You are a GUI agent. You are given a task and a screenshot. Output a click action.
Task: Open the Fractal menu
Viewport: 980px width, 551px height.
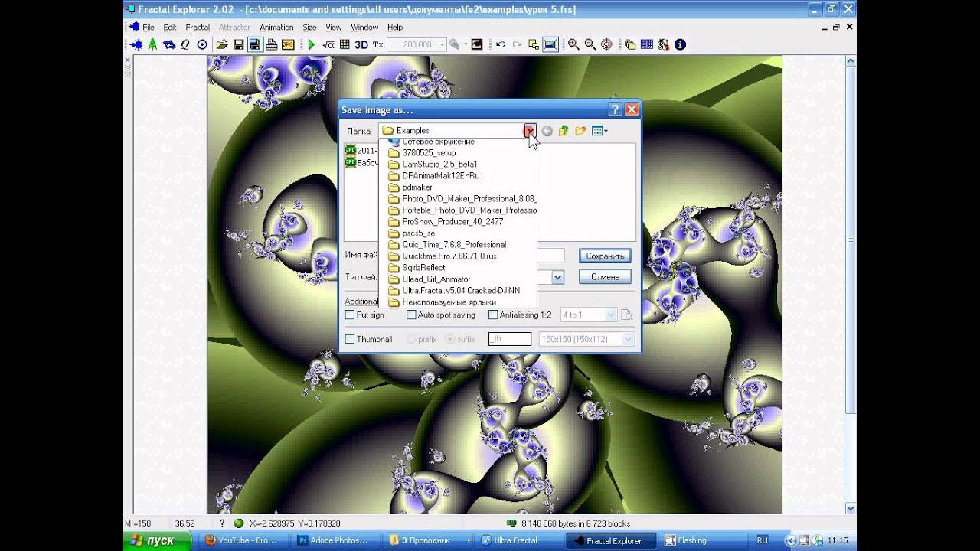click(x=198, y=27)
